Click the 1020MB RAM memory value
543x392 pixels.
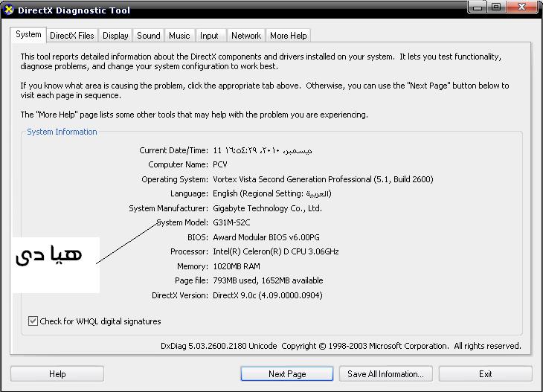point(237,266)
